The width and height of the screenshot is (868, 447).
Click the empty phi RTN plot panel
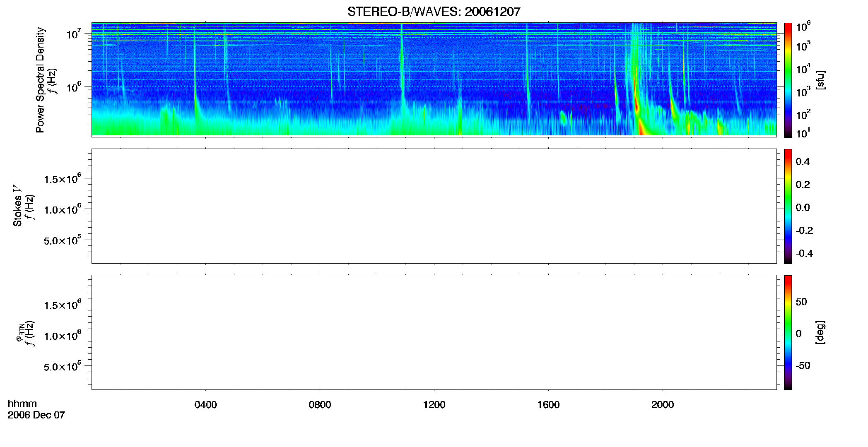point(434,332)
